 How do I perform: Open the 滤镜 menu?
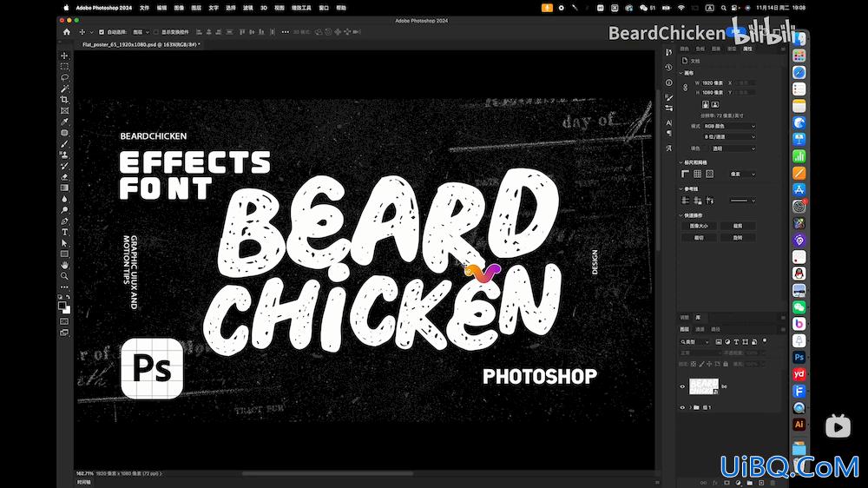pyautogui.click(x=248, y=8)
